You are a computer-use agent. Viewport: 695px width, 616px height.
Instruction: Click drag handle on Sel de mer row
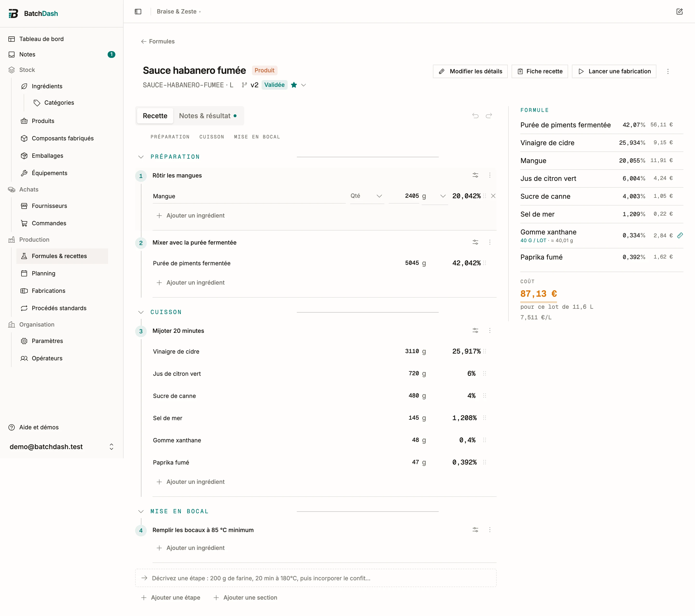pos(485,418)
